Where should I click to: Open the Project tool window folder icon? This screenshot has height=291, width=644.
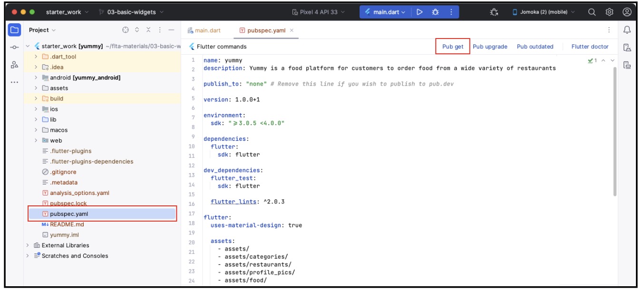[15, 30]
